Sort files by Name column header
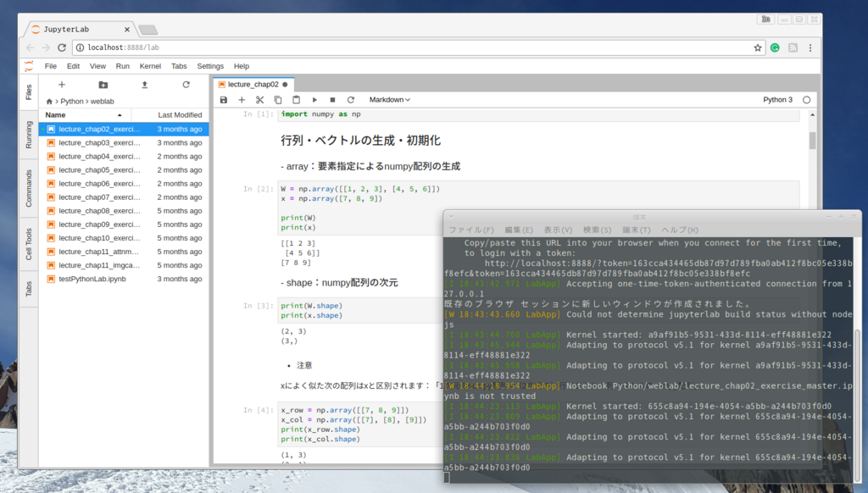The height and width of the screenshot is (493, 868). (x=84, y=114)
